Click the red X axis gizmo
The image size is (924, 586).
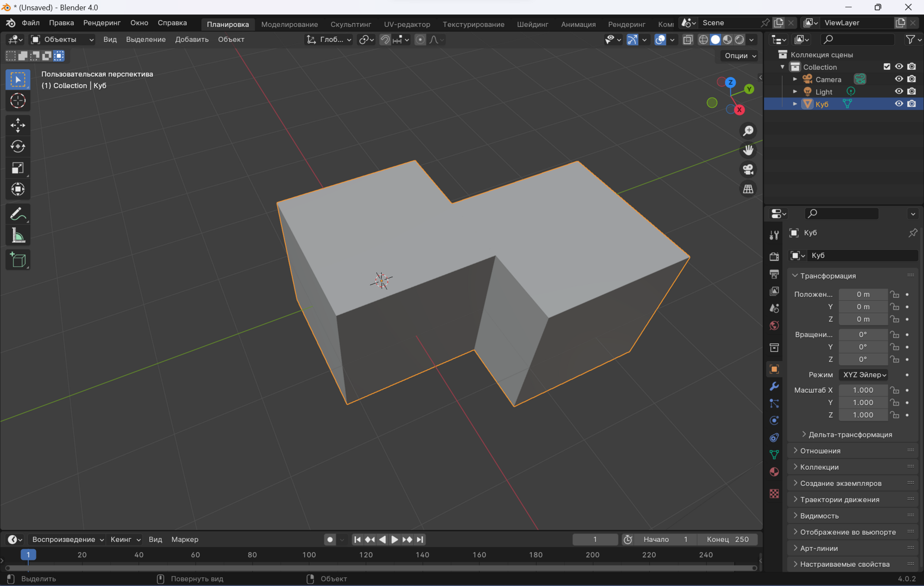pos(739,110)
